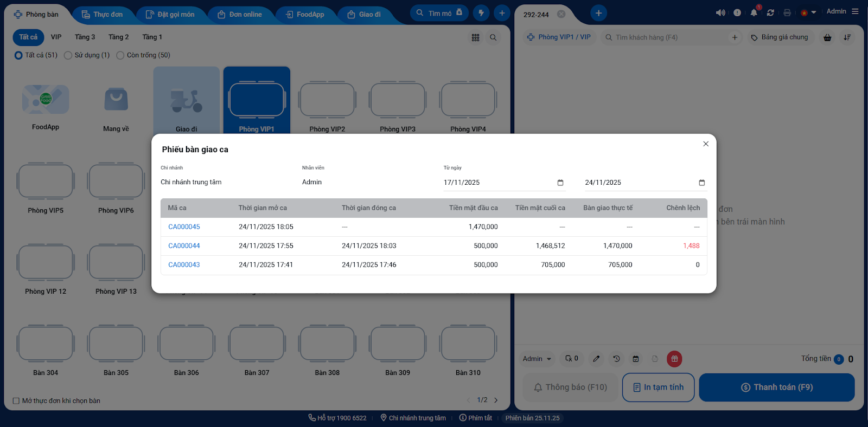The height and width of the screenshot is (427, 868).
Task: Open calendar picker for 24/11/2025 end date
Action: tap(702, 183)
